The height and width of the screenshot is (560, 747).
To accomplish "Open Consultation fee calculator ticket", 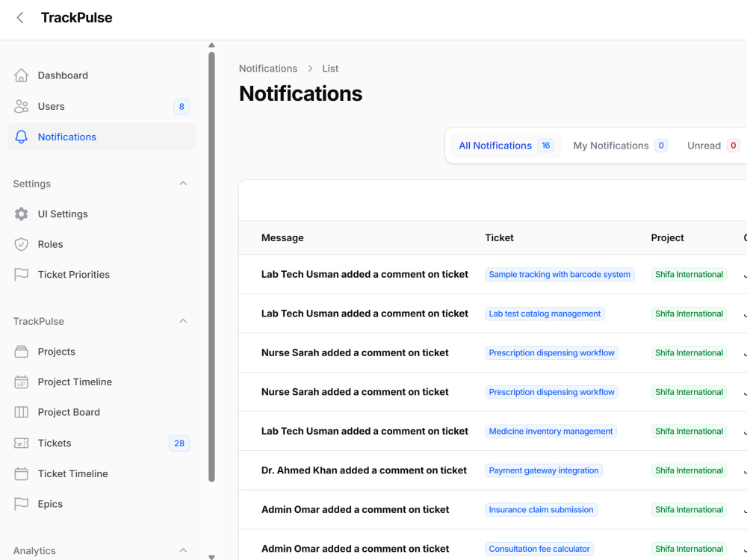I will 539,549.
